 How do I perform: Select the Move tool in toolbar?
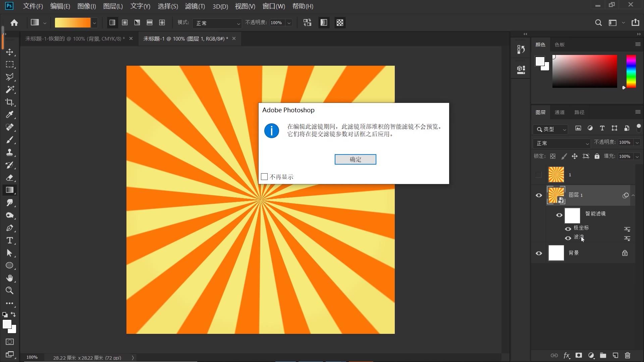click(10, 52)
